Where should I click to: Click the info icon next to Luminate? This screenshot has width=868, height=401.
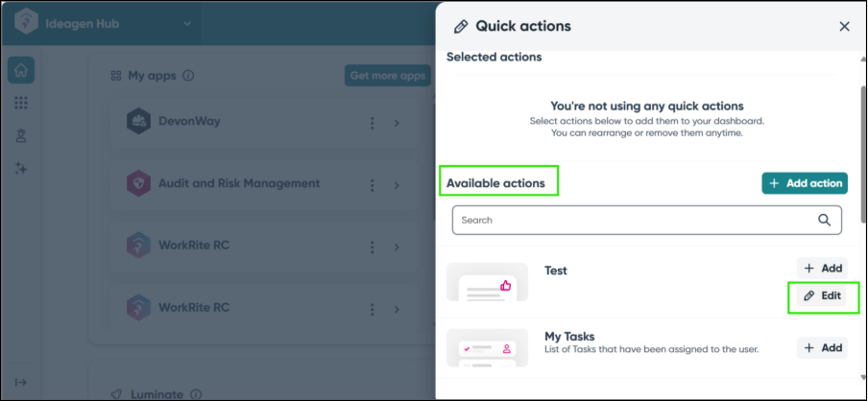[196, 394]
